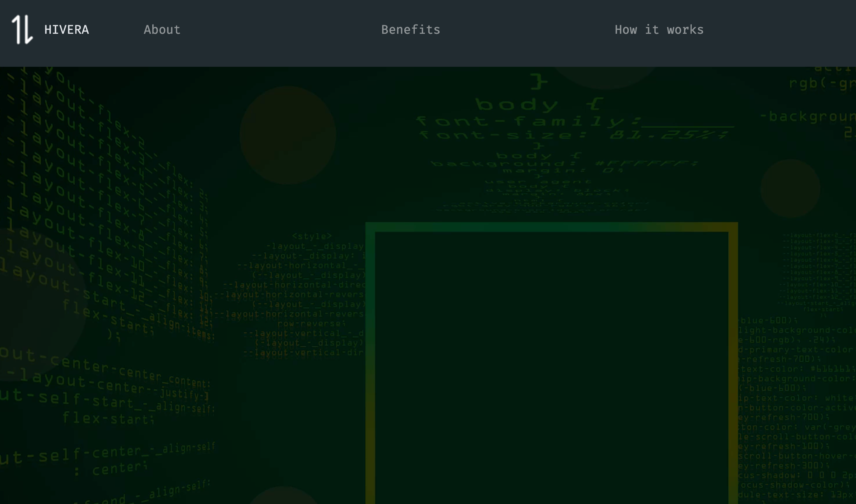The height and width of the screenshot is (504, 856).
Task: Click the Hivera up-down arrows logo icon
Action: tap(22, 30)
